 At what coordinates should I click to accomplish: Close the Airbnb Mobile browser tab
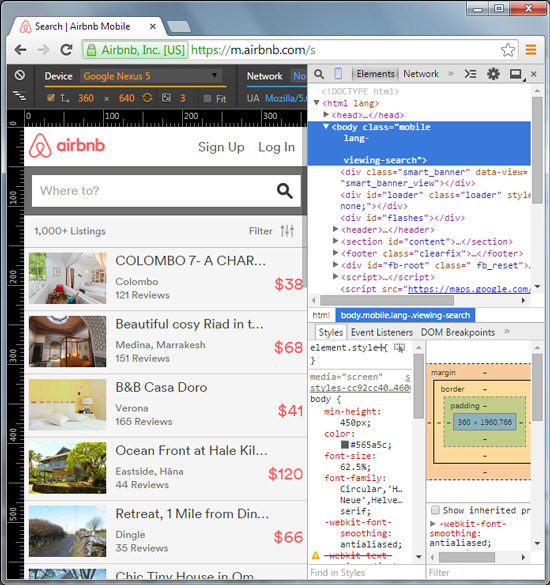point(153,26)
